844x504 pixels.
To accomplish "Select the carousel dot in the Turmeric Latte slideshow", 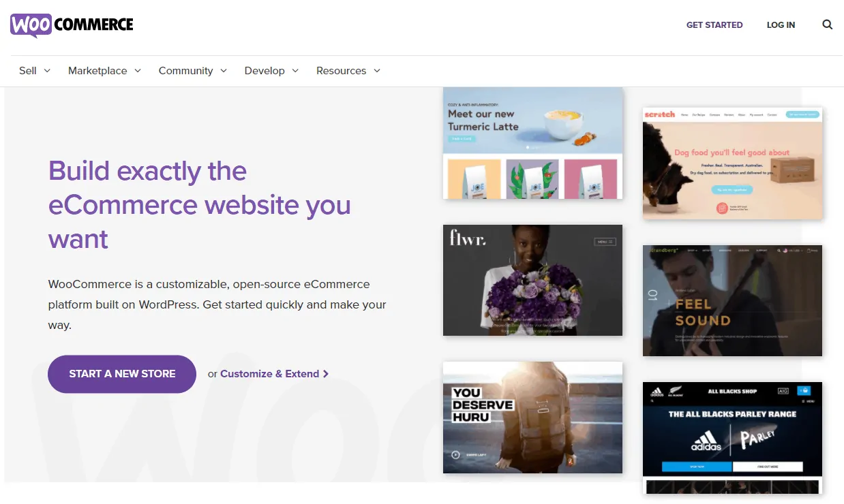I will coord(528,147).
